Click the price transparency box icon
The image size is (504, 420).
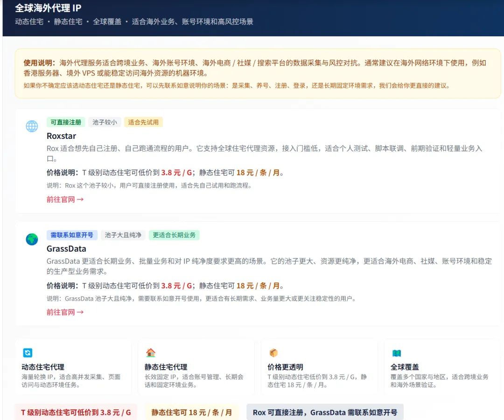(x=273, y=352)
